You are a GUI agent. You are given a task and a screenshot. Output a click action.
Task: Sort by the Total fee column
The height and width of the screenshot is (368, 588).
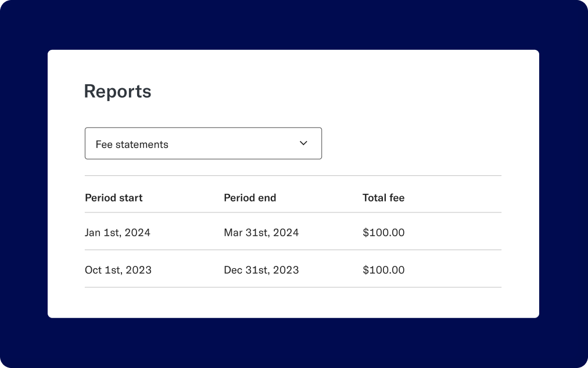(x=383, y=198)
